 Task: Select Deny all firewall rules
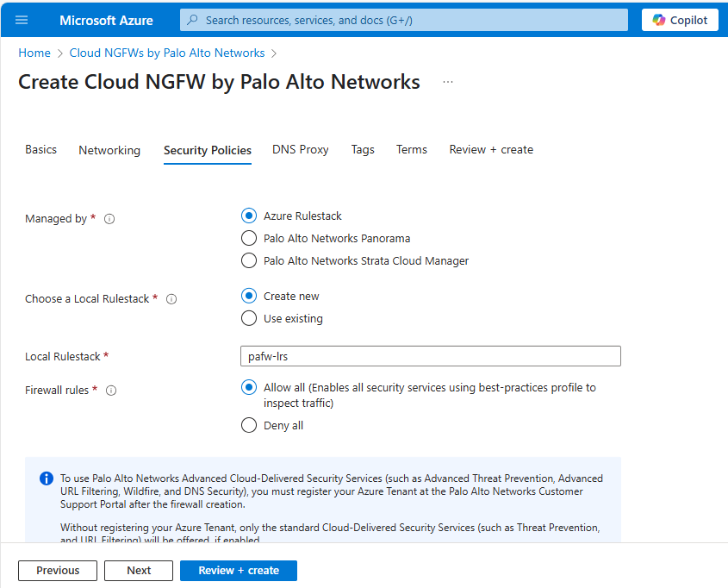(249, 425)
